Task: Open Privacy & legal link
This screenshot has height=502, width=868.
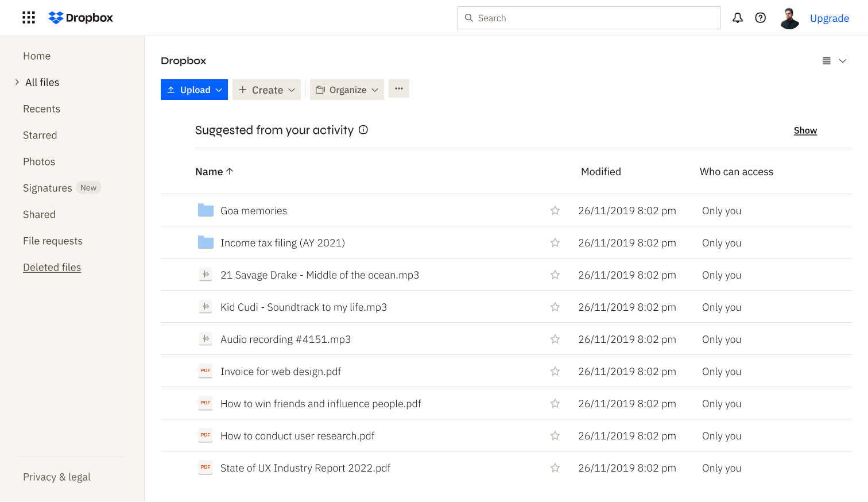Action: [x=57, y=477]
